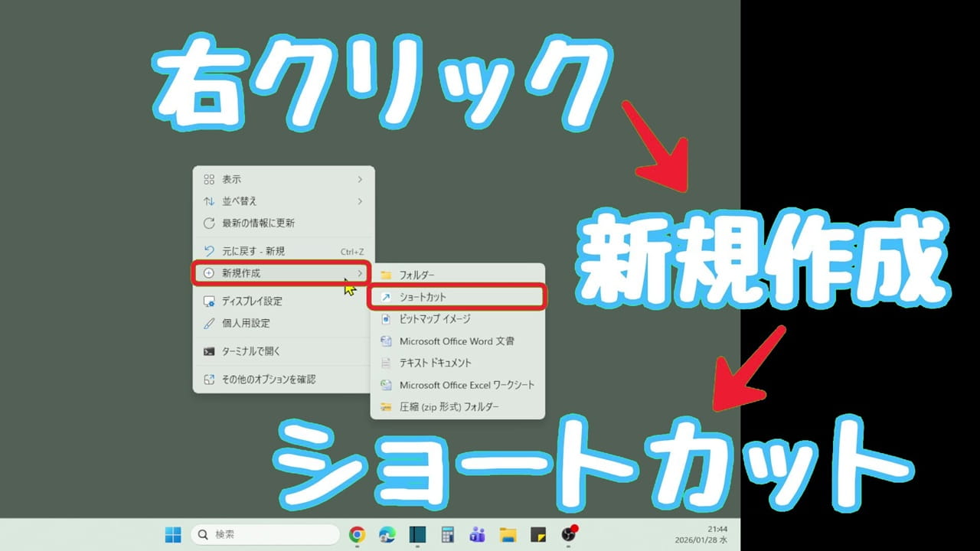Open Microsoft Teams from the taskbar

point(478,534)
